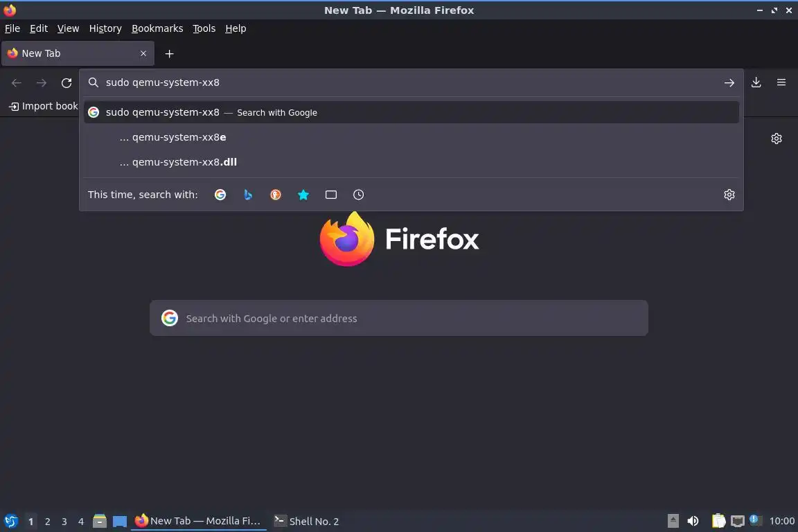The width and height of the screenshot is (798, 532).
Task: Search this time with Bing
Action: pos(248,195)
